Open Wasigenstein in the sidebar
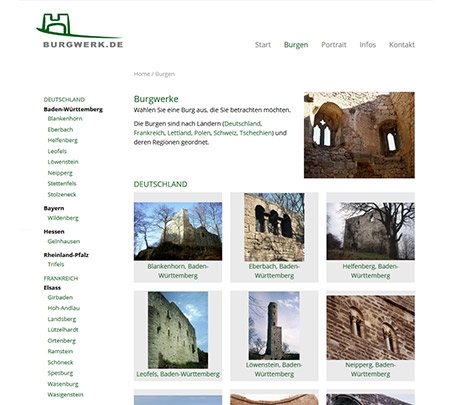The image size is (470, 405). pos(65,395)
